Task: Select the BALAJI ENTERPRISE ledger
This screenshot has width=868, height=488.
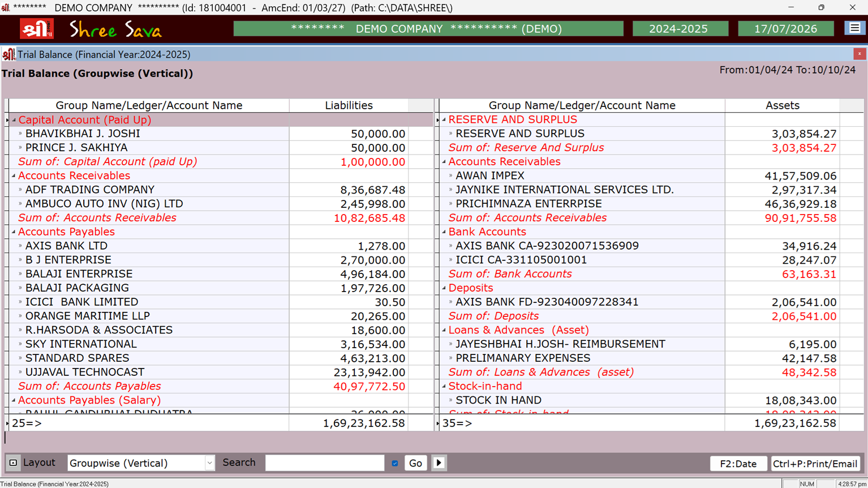Action: [x=79, y=274]
